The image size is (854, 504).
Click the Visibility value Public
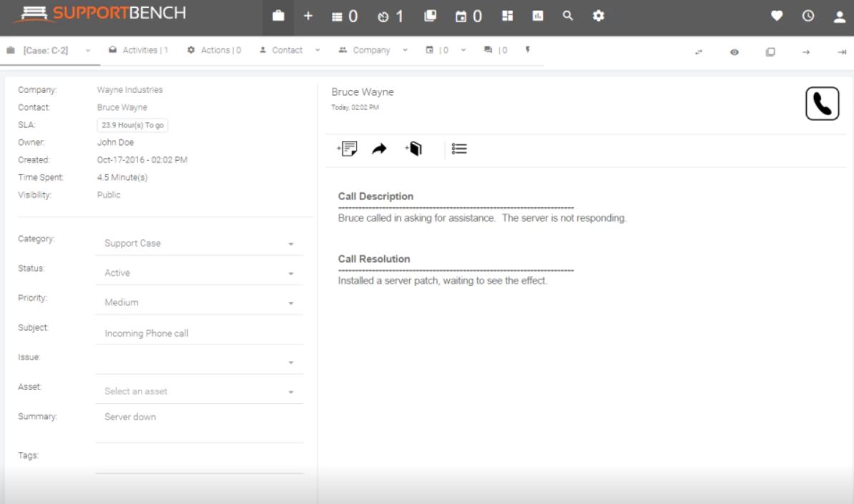[109, 195]
